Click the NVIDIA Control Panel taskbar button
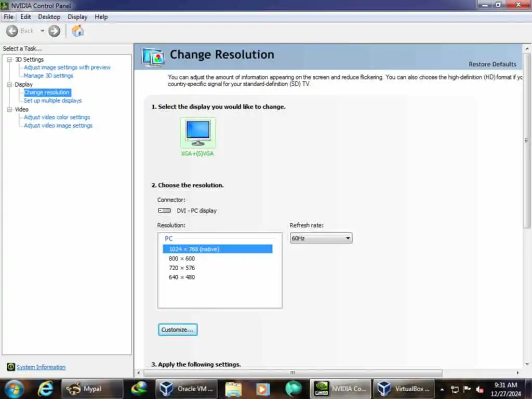This screenshot has width=532, height=399. click(340, 389)
